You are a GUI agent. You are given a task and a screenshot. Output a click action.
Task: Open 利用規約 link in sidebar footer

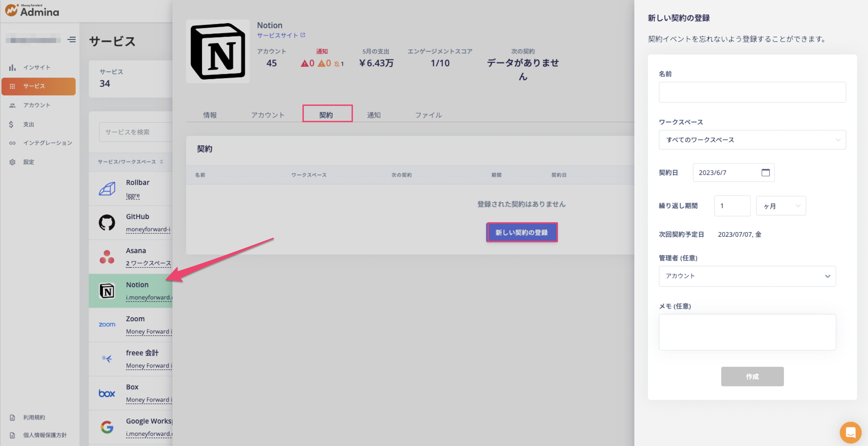click(x=34, y=417)
